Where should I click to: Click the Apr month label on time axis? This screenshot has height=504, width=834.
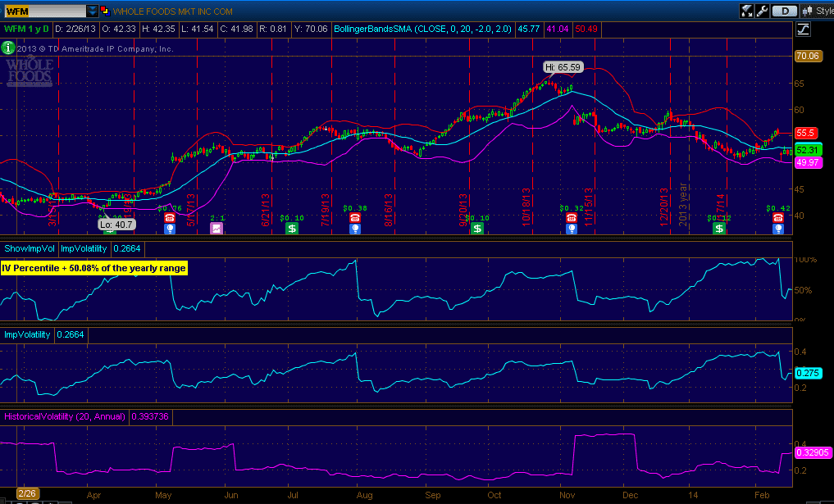pyautogui.click(x=93, y=495)
